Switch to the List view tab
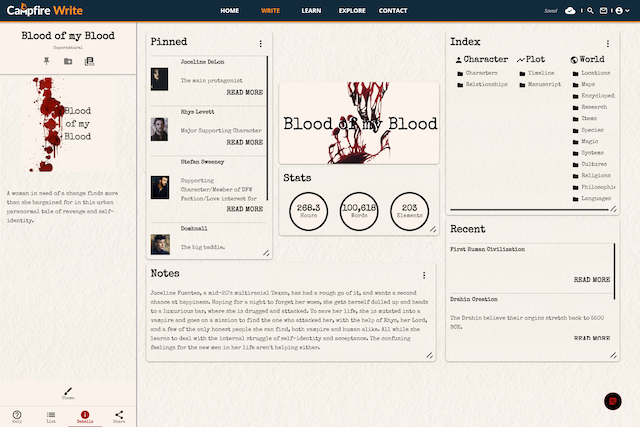 (x=51, y=417)
